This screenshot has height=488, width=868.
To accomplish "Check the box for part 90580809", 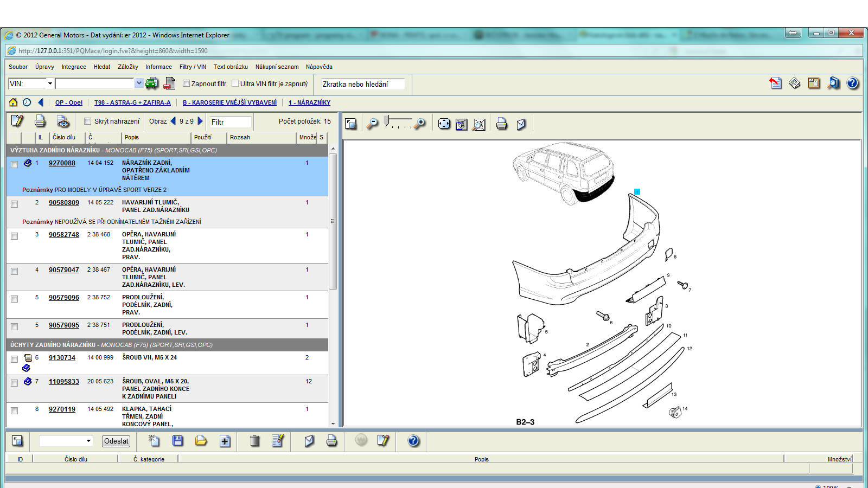I will pos(15,204).
